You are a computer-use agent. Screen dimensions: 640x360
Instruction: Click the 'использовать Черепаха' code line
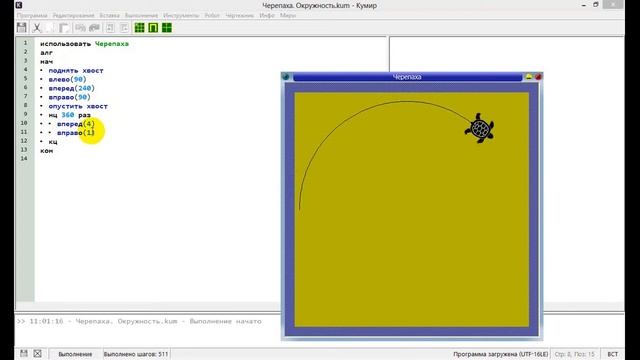pyautogui.click(x=84, y=44)
